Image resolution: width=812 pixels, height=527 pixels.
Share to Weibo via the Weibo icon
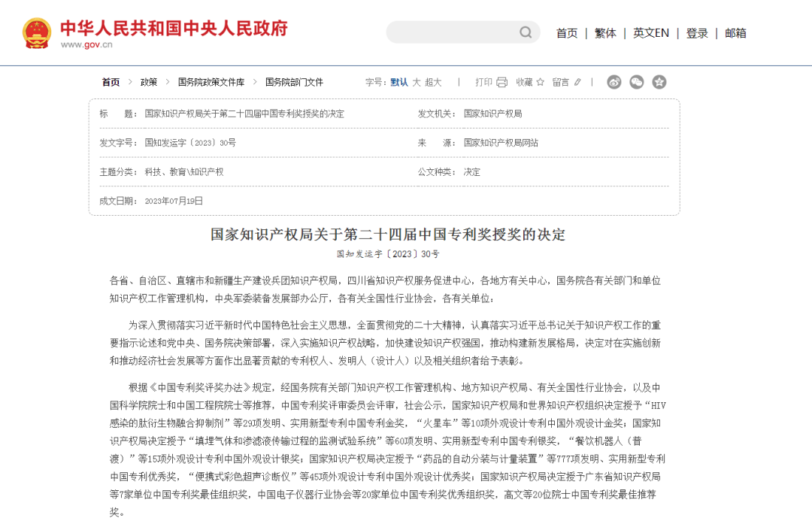tap(614, 82)
